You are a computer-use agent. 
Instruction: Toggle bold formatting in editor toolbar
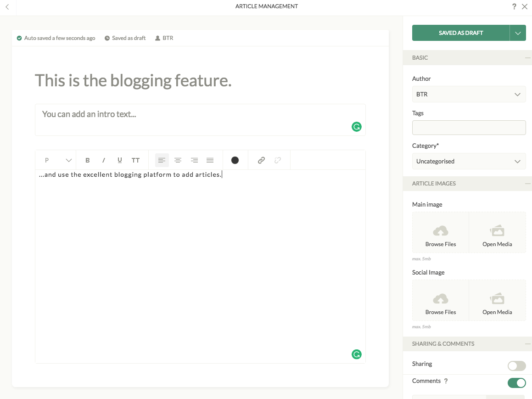(88, 160)
